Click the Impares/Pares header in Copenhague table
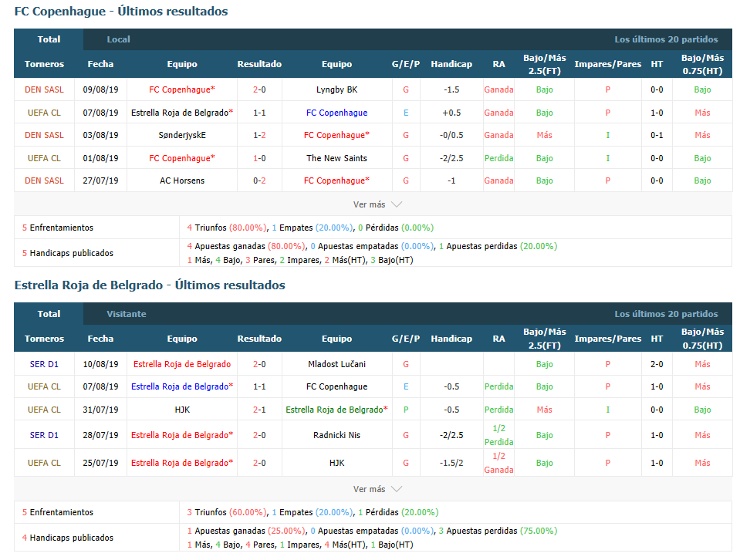Image resolution: width=740 pixels, height=560 pixels. (608, 64)
